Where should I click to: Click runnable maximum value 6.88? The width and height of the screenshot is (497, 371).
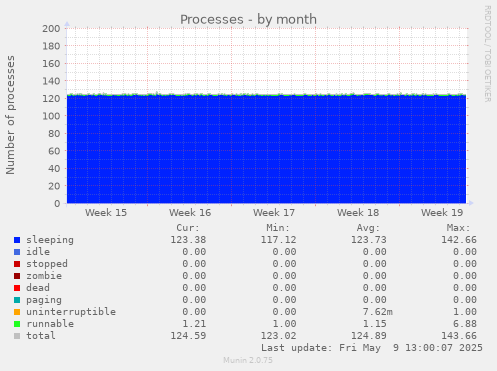tap(465, 324)
